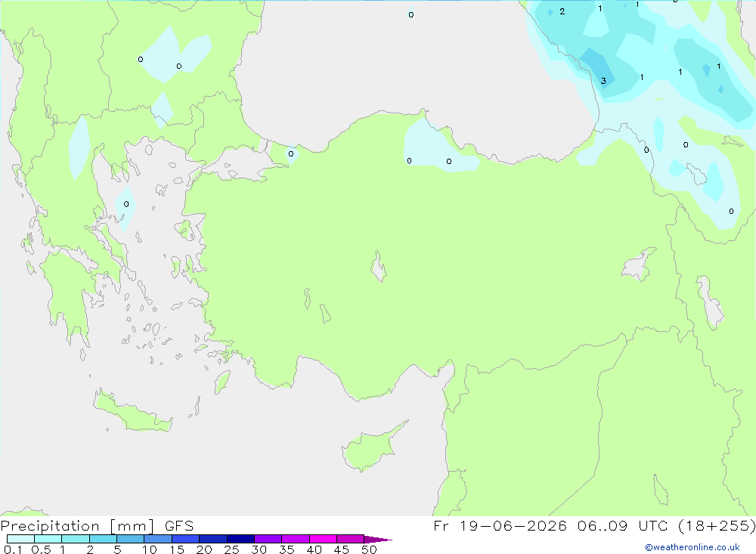Click the 40–45 mm magenta legend swatch
Image resolution: width=756 pixels, height=554 pixels.
click(323, 539)
